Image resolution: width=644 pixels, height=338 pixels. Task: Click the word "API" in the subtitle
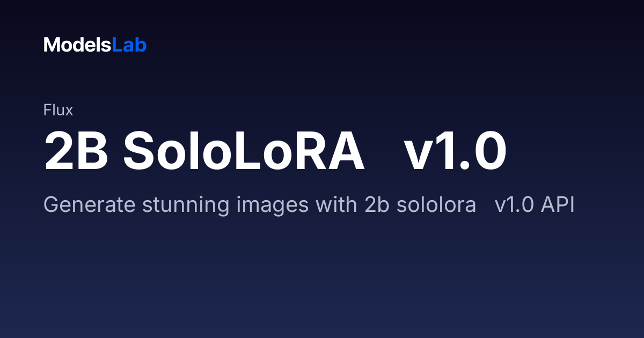(559, 205)
